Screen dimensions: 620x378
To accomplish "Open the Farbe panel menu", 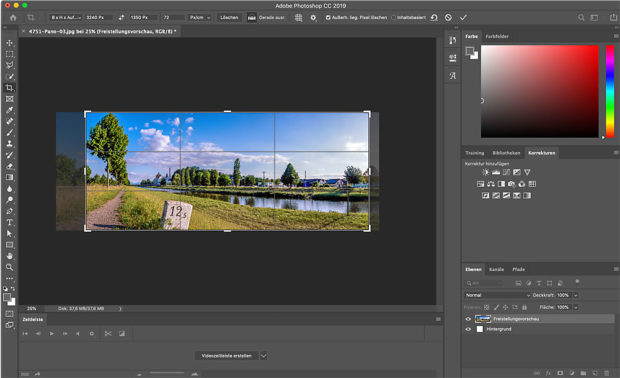I will [x=616, y=36].
